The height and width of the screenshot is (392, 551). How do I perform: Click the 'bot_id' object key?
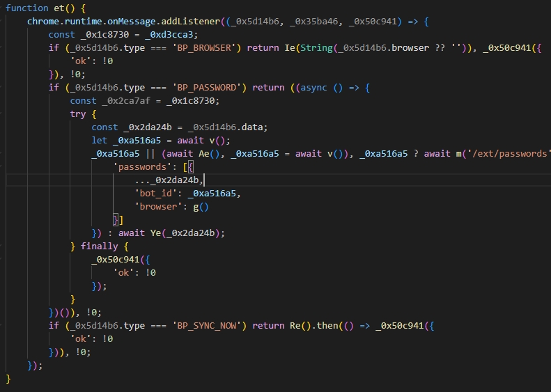[155, 193]
